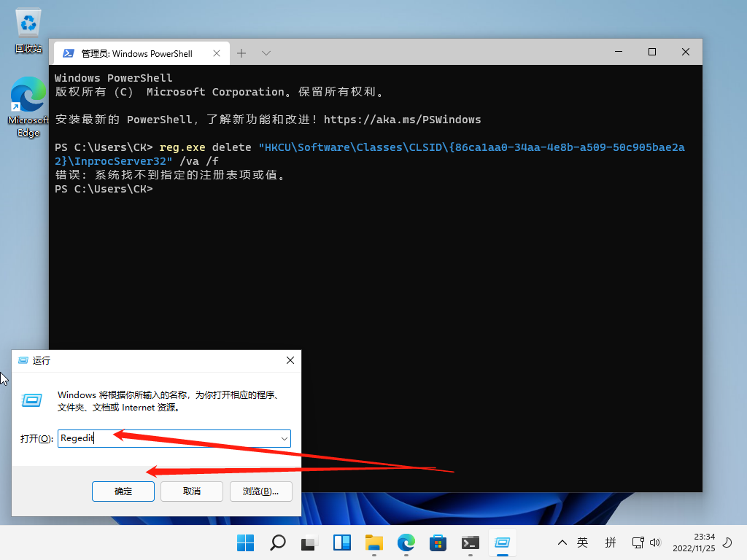Browse files with 浏览(B)... button
This screenshot has width=747, height=560.
260,491
